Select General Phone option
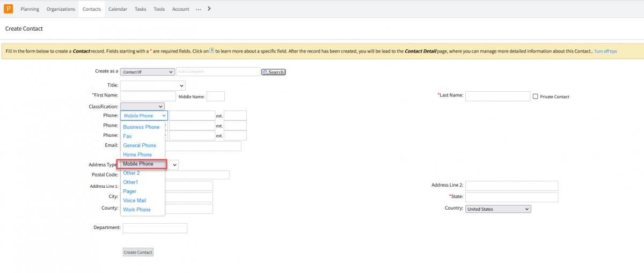Viewport: 644px width, 273px height. (140, 145)
